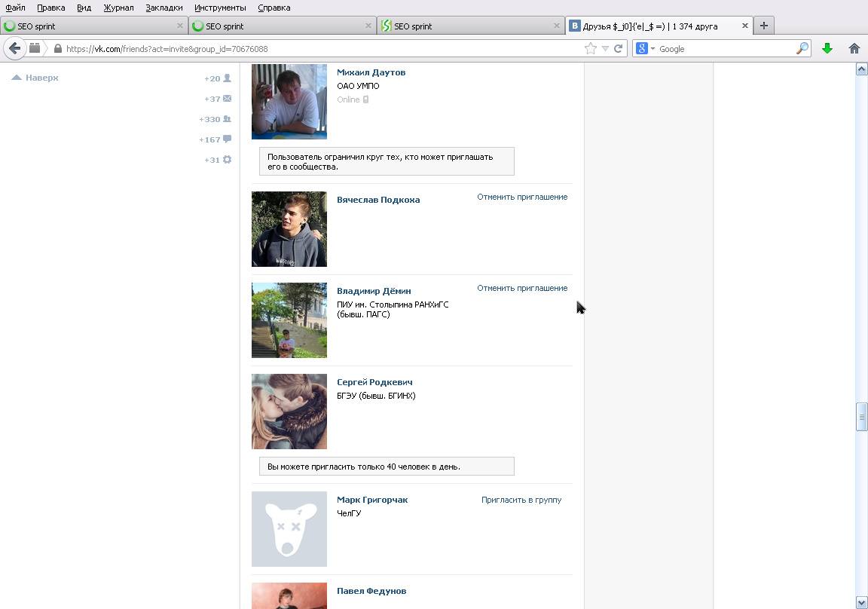Image resolution: width=868 pixels, height=609 pixels.
Task: Open the Инструменты menu
Action: (220, 8)
